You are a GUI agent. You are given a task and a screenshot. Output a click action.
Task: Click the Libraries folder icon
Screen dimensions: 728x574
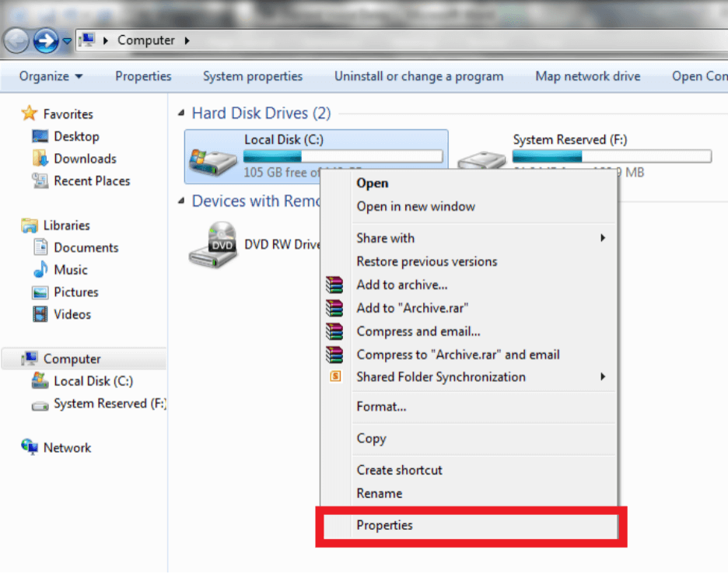[x=30, y=226]
